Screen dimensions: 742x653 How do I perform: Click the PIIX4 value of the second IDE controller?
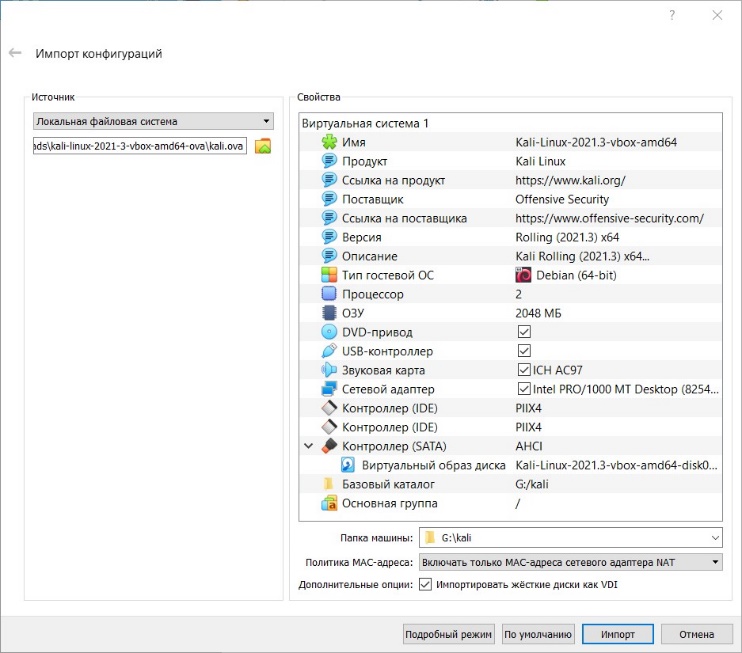528,427
